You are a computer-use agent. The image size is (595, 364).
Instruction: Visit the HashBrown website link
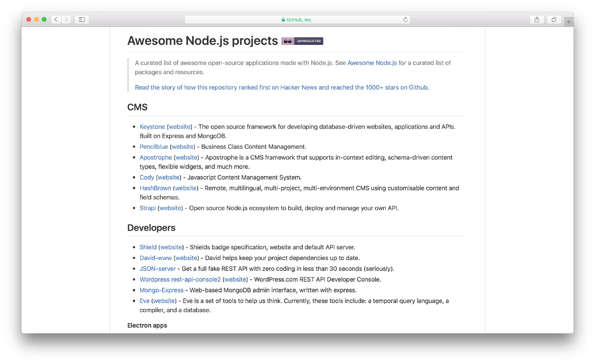pos(186,188)
